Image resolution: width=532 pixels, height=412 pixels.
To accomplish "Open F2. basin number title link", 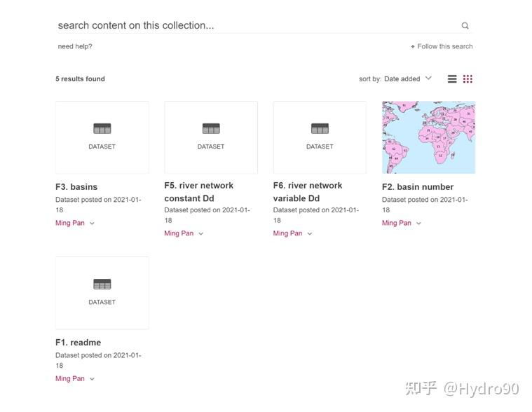I will pos(418,187).
